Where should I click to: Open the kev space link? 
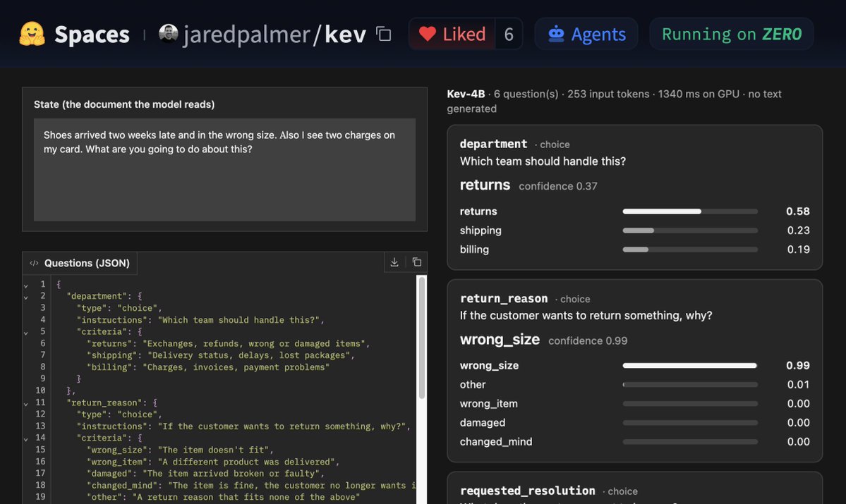345,35
